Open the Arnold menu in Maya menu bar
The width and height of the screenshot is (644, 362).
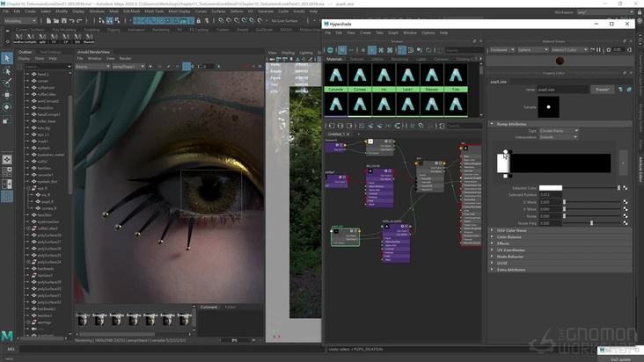298,11
